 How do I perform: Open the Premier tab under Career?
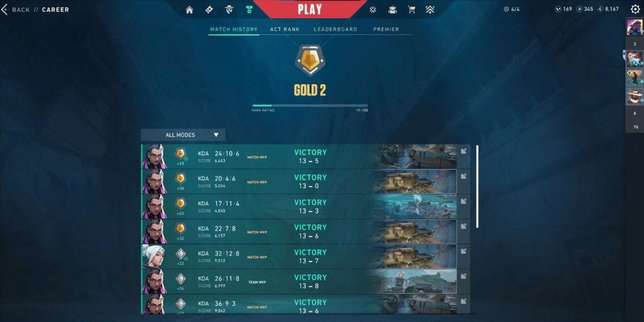pos(386,29)
